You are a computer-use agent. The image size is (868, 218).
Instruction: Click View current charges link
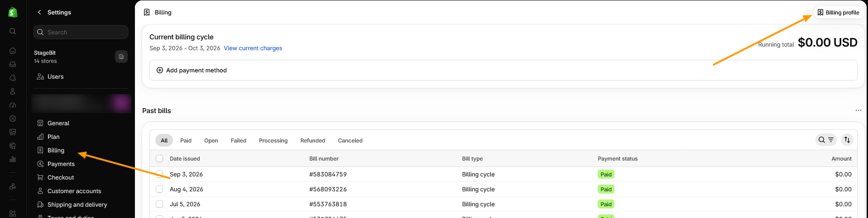253,48
